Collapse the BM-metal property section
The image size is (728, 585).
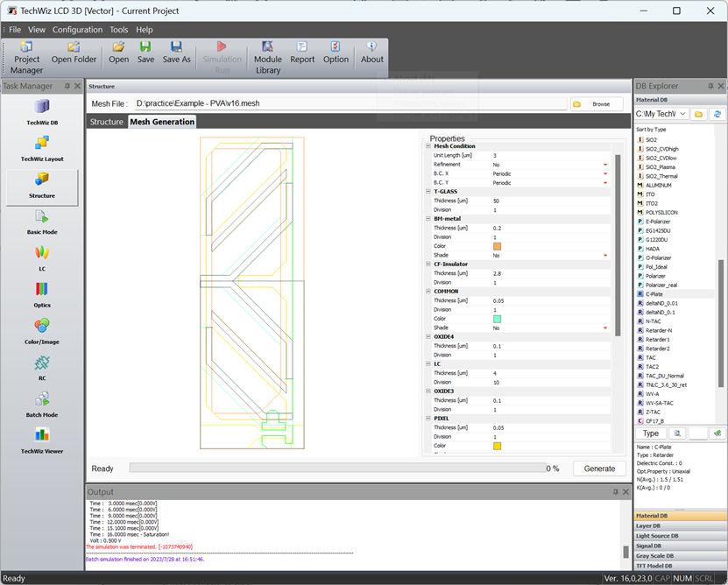(428, 219)
